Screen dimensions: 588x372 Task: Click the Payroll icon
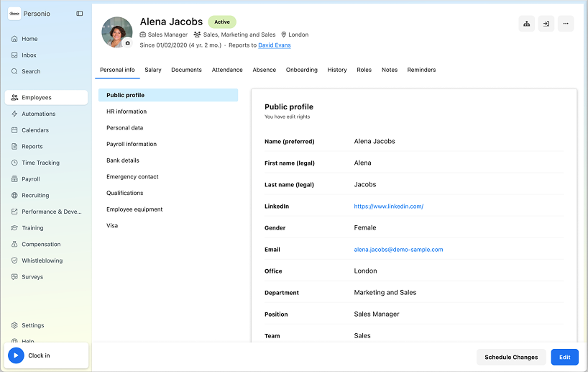[14, 179]
